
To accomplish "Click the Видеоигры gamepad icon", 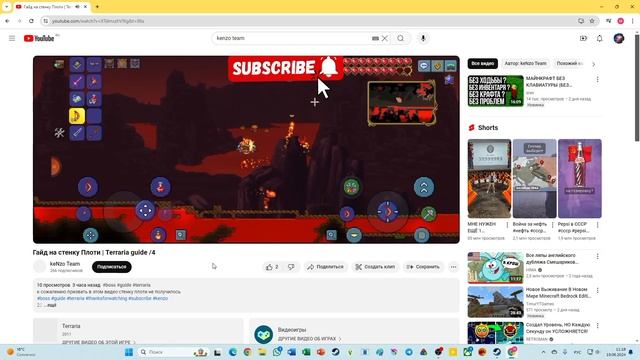I will click(x=264, y=334).
